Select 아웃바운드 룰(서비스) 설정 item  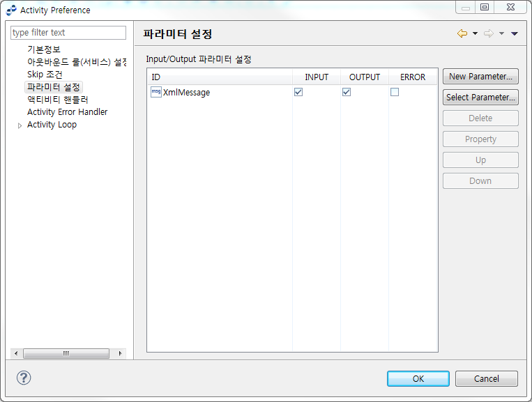pyautogui.click(x=77, y=62)
